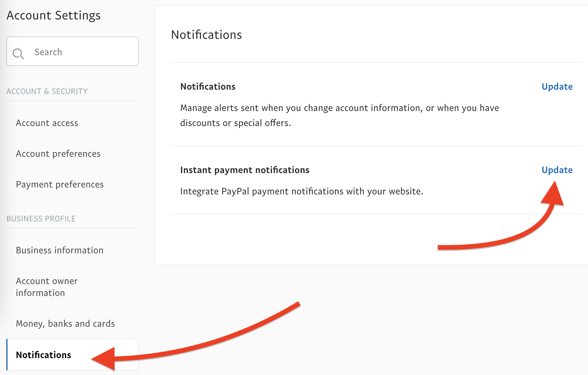Open Account owner information page

47,287
